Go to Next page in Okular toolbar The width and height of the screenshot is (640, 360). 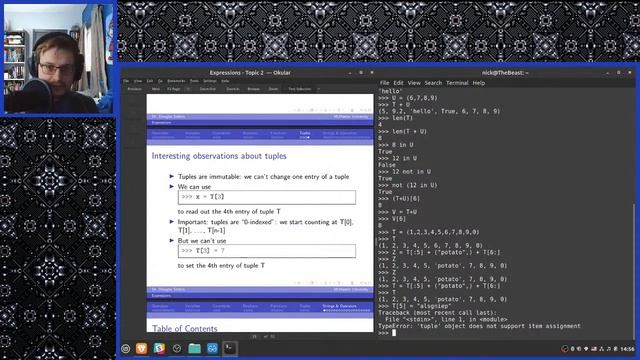coord(156,89)
